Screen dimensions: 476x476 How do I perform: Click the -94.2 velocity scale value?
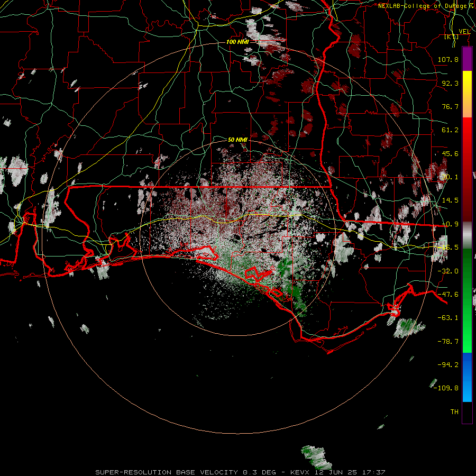tap(448, 364)
